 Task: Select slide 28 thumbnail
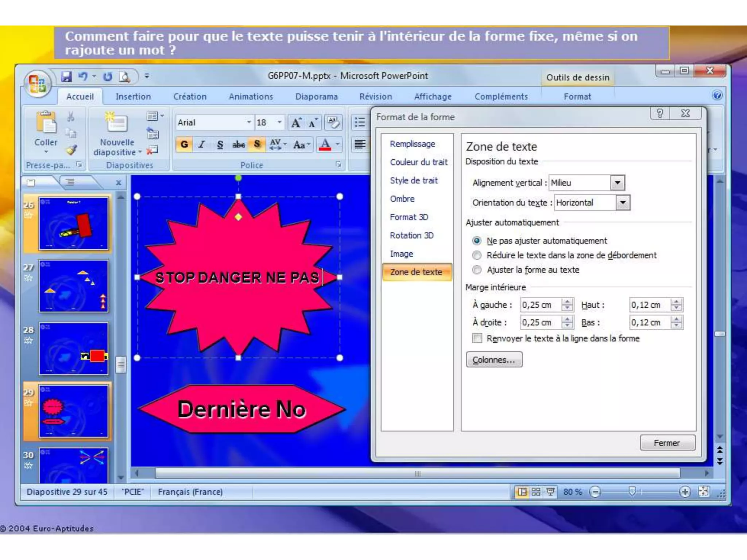click(74, 349)
